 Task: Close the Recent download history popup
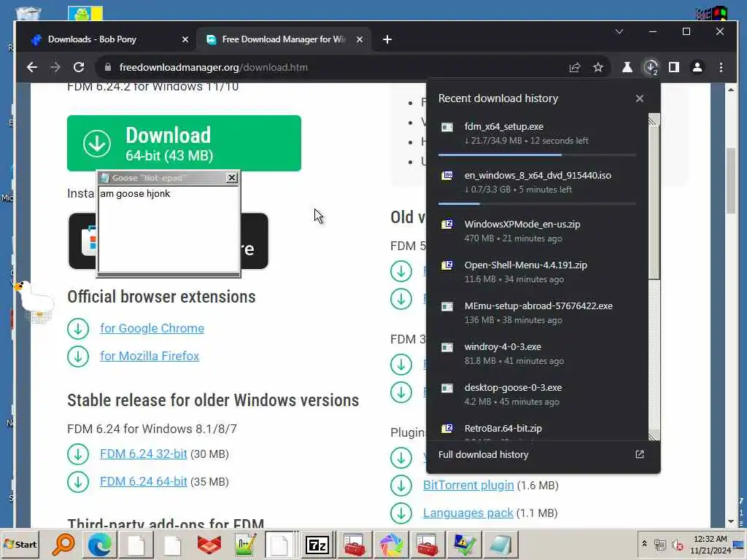tap(639, 98)
